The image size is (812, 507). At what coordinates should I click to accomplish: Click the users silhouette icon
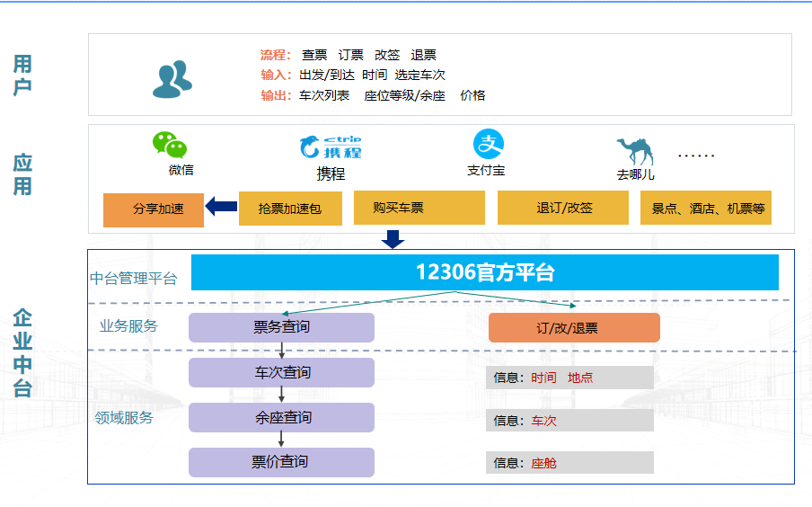172,79
